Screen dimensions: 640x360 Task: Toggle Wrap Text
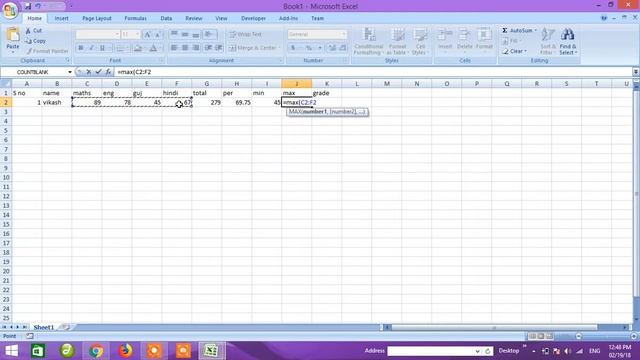[245, 34]
